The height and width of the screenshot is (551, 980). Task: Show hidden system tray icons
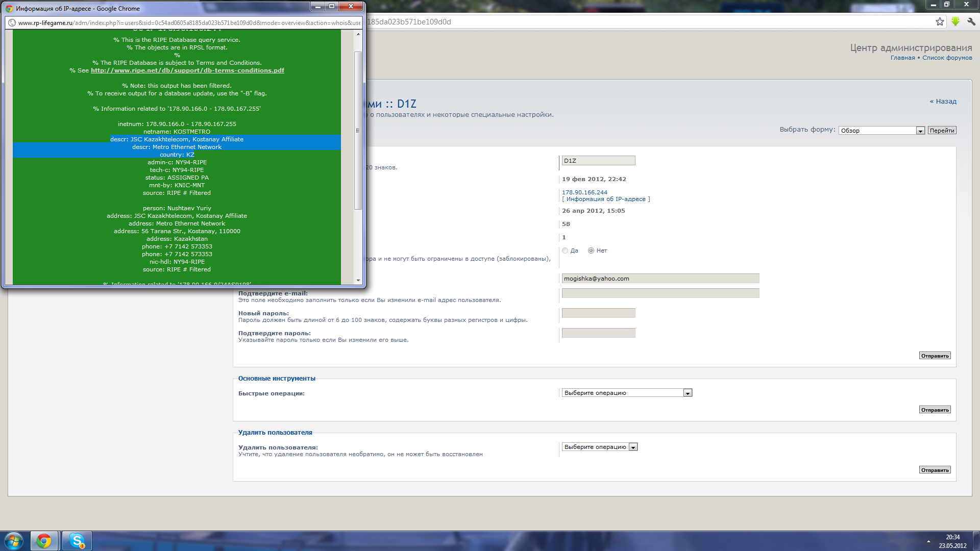point(928,541)
